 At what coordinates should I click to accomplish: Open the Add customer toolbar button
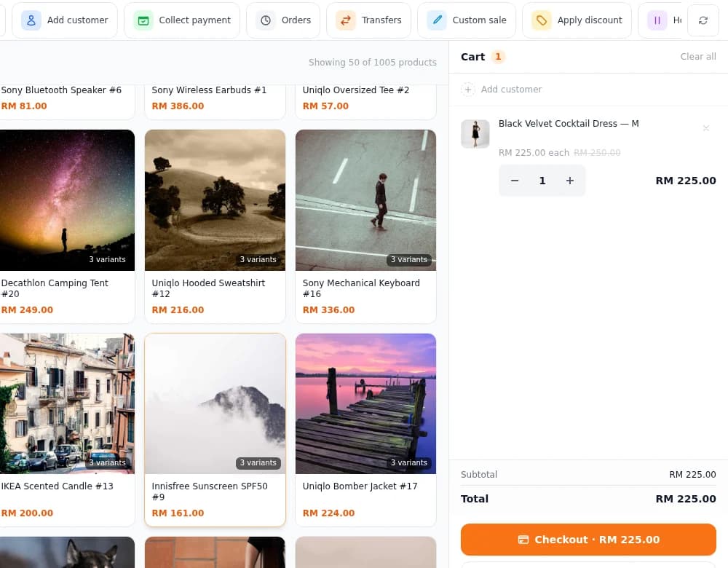[x=65, y=20]
